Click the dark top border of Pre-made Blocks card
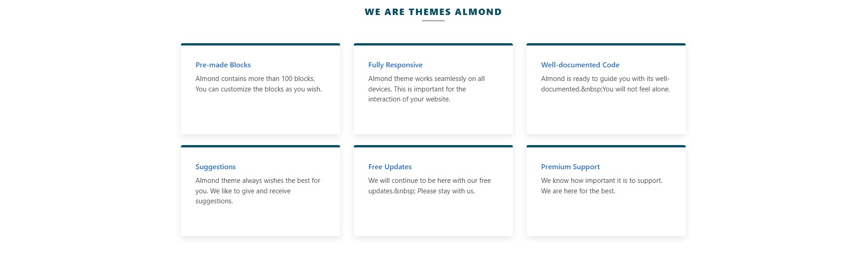868x257 pixels. [x=261, y=44]
